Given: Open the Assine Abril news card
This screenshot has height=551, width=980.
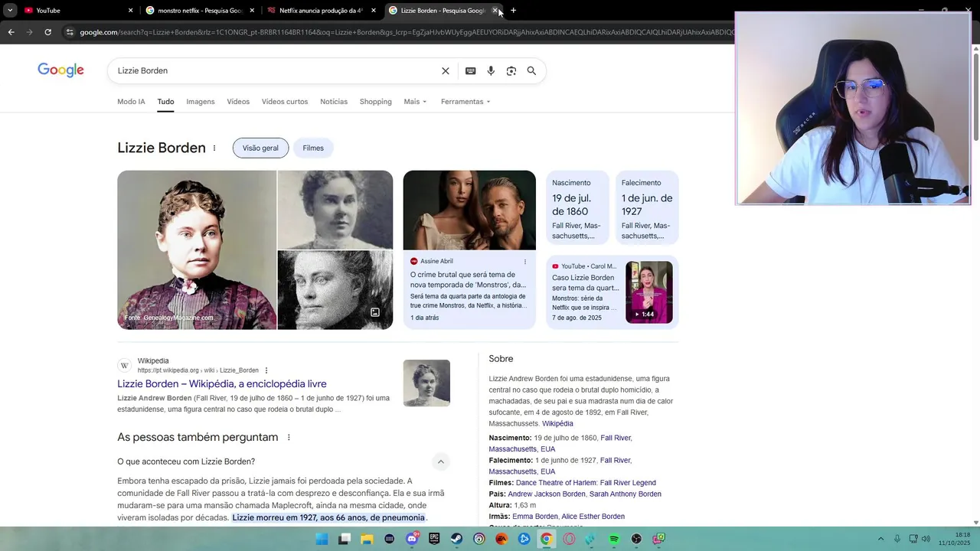Looking at the screenshot, I should click(469, 249).
